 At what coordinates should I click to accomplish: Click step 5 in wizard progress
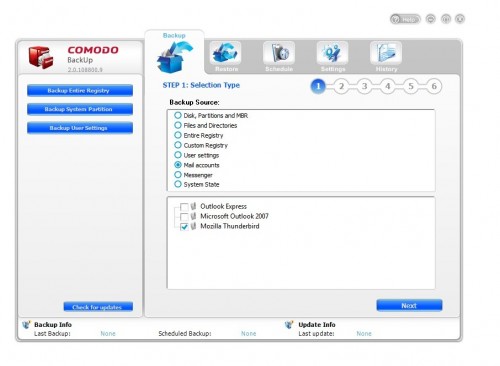coord(411,86)
